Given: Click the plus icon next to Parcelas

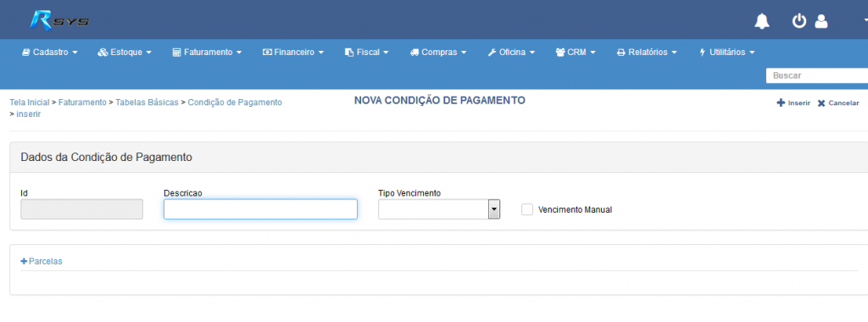Looking at the screenshot, I should (24, 261).
